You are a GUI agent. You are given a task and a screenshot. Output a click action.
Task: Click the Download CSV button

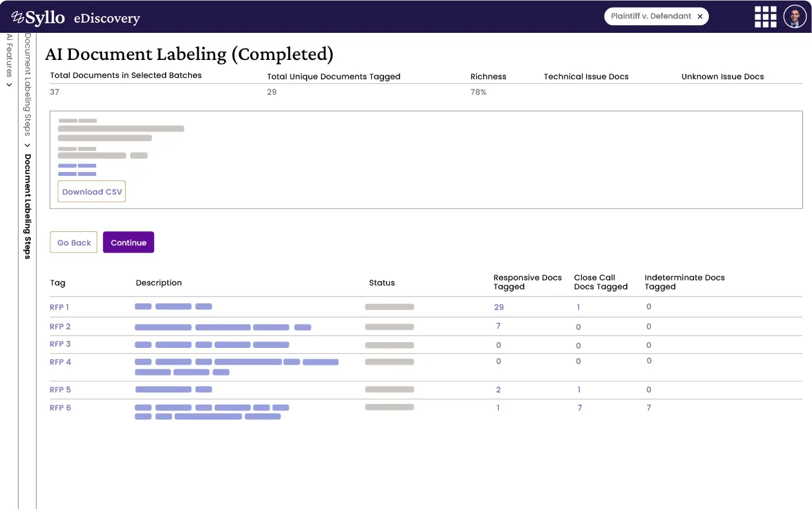coord(92,192)
